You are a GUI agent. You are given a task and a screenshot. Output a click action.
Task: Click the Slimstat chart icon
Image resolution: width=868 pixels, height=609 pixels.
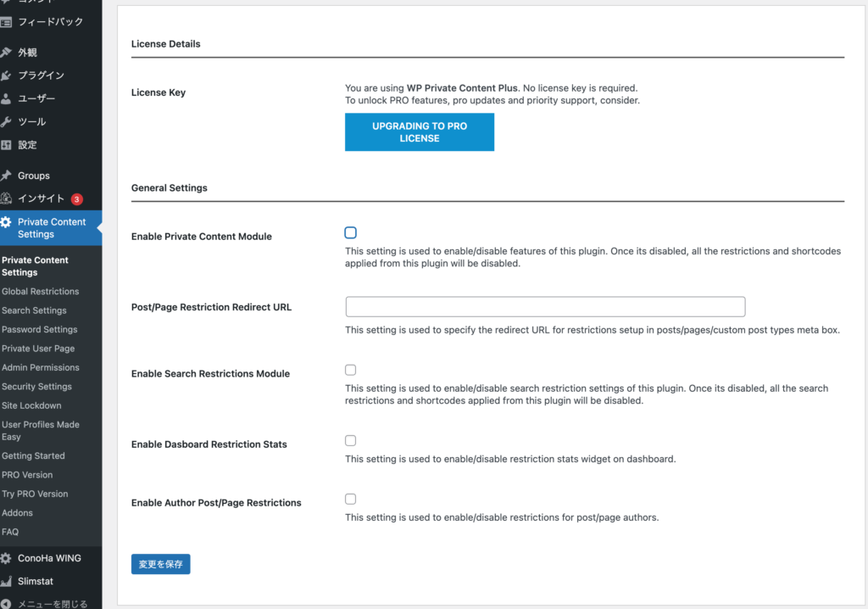[x=6, y=581]
